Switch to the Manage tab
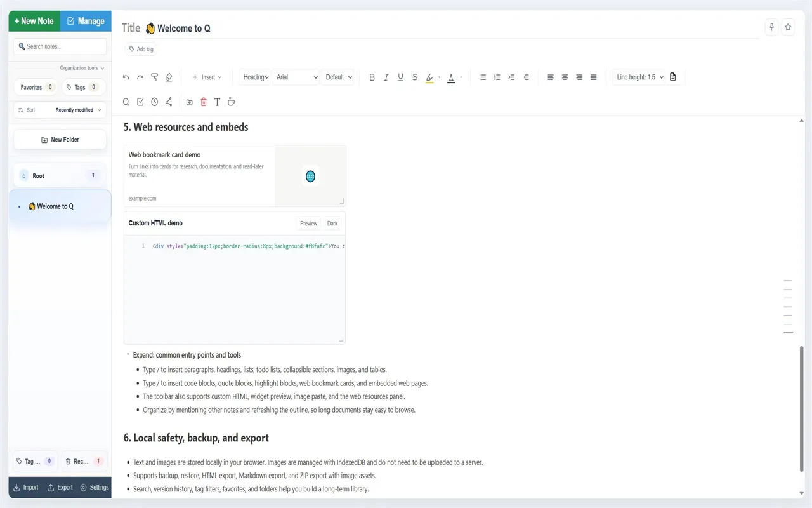812x508 pixels. click(x=86, y=21)
